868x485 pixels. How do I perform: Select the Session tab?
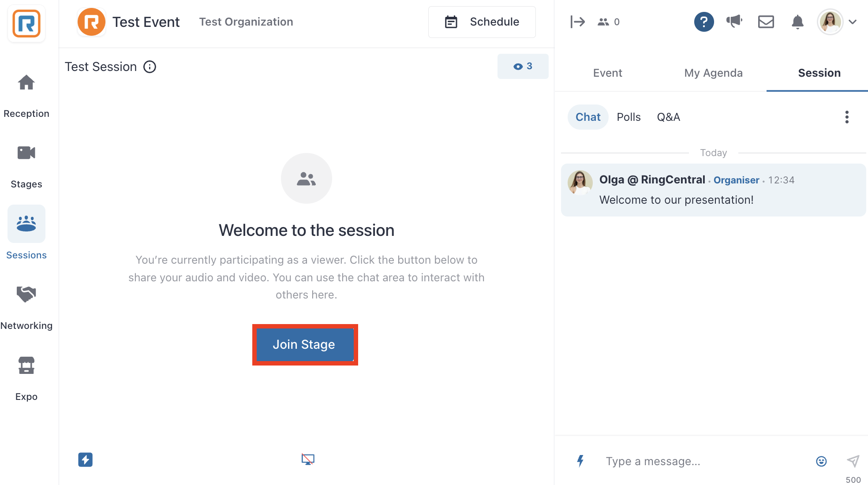[819, 73]
